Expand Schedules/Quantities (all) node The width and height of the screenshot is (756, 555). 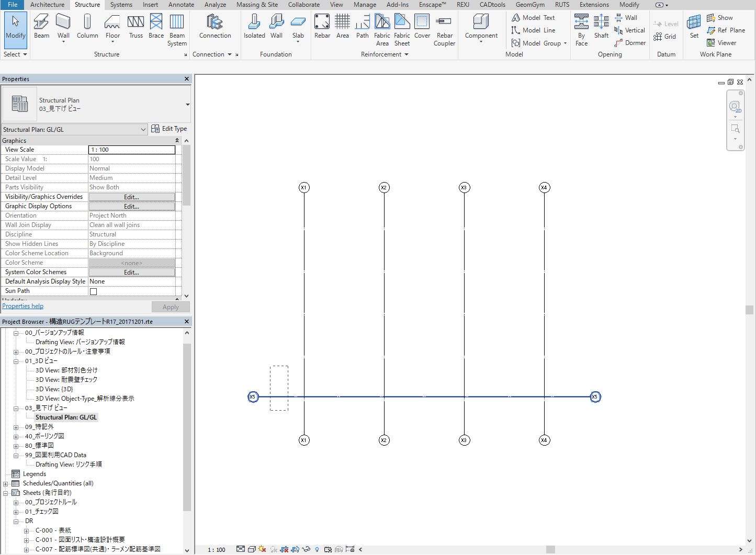(5, 483)
